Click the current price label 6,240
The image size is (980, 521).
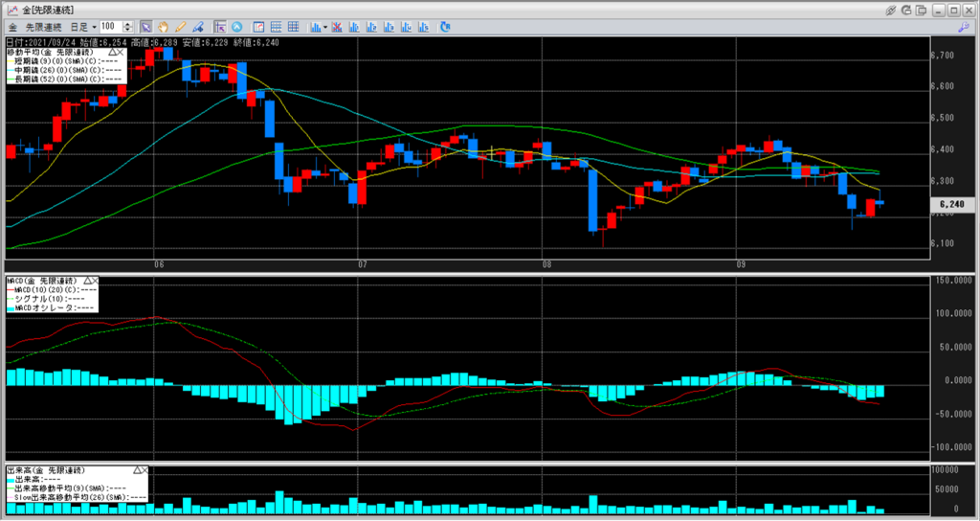point(952,205)
